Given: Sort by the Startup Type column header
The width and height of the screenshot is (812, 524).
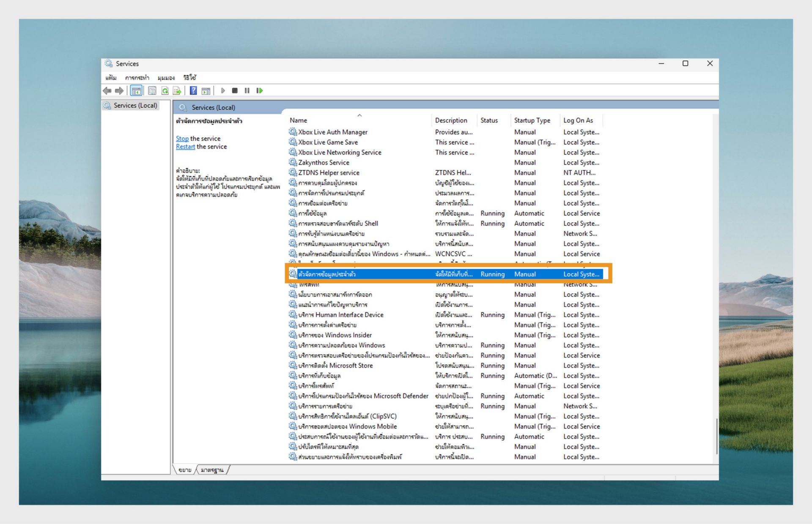Looking at the screenshot, I should [532, 120].
